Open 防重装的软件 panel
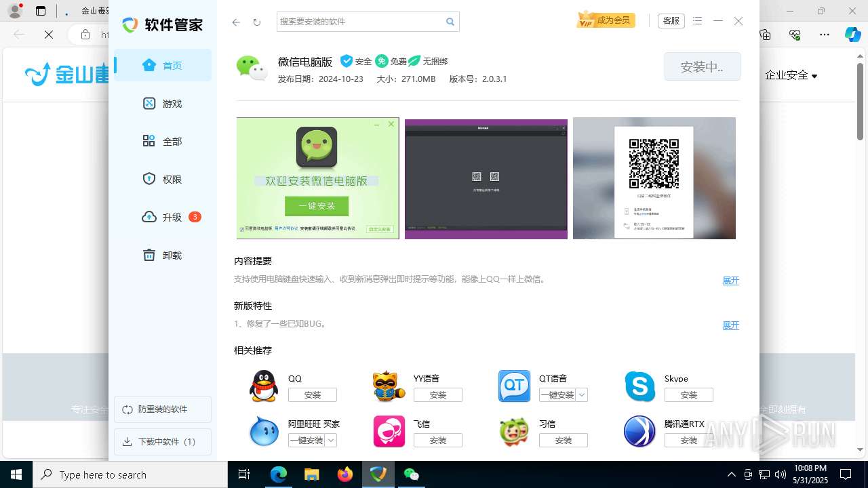This screenshot has height=488, width=868. tap(163, 409)
